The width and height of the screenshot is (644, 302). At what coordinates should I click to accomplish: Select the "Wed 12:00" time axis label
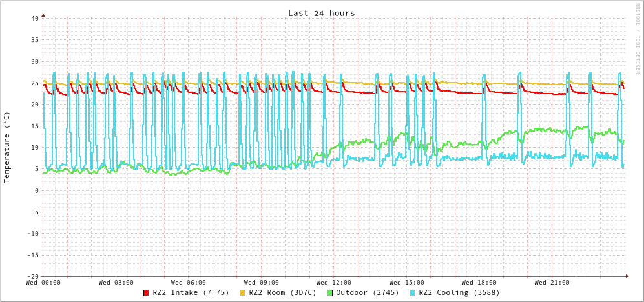[334, 282]
